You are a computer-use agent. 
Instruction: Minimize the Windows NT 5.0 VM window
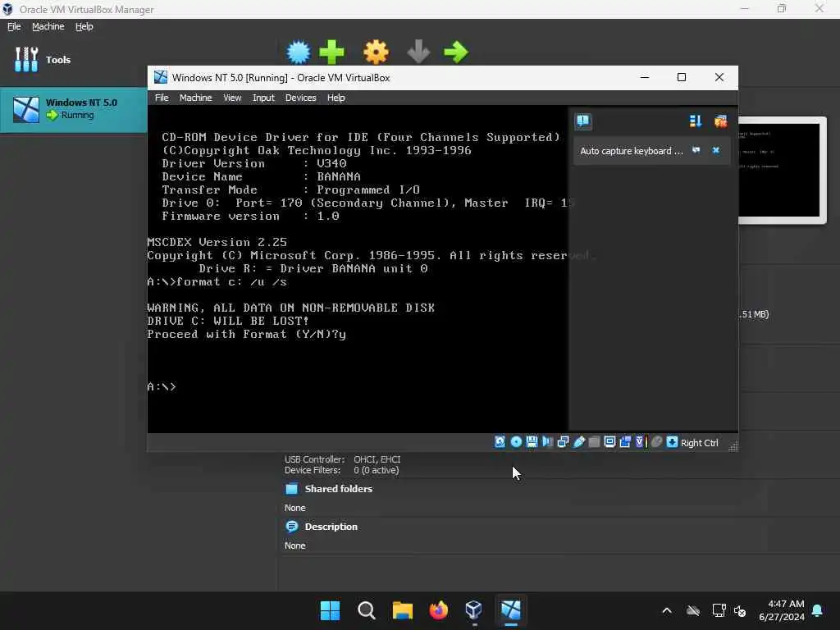[645, 77]
